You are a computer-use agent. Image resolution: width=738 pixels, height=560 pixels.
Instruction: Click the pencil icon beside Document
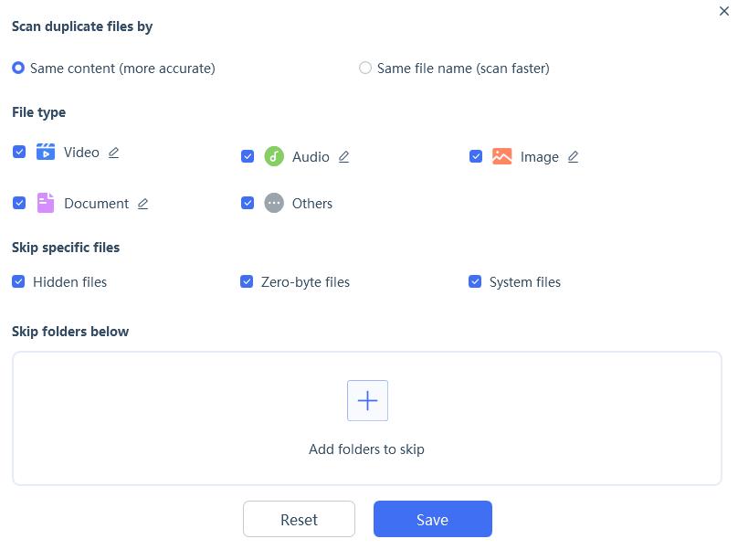(142, 204)
